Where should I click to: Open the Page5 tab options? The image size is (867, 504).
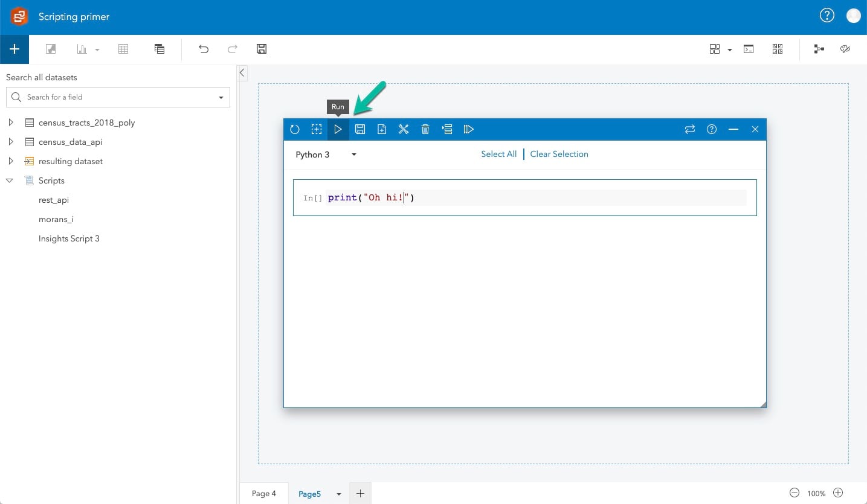point(338,493)
